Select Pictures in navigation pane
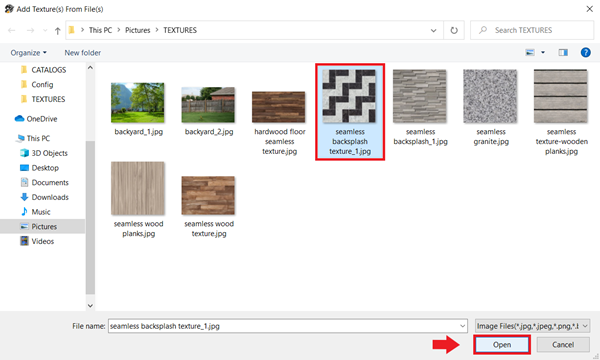This screenshot has height=360, width=600. pyautogui.click(x=42, y=226)
